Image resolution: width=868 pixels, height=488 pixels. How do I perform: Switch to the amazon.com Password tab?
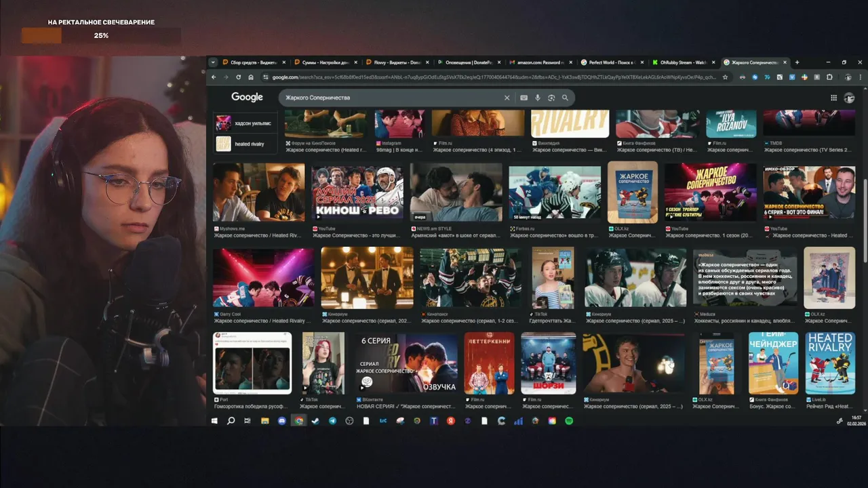[x=539, y=62]
